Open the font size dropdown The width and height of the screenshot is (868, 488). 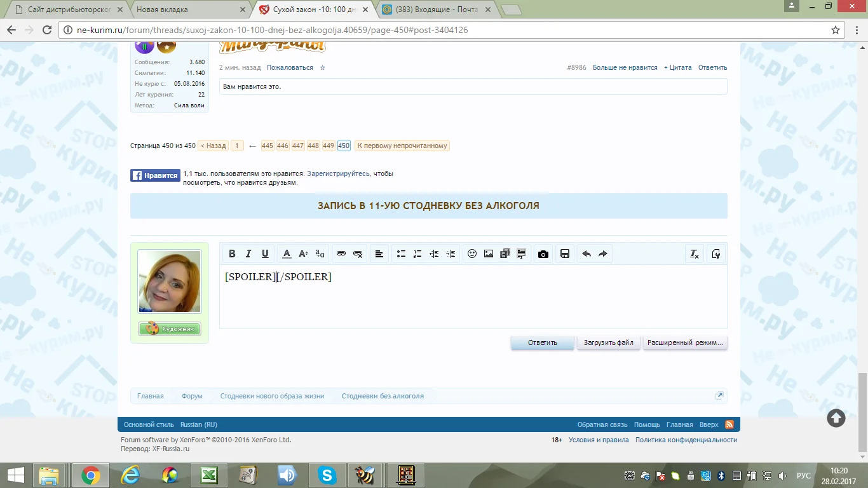pyautogui.click(x=303, y=254)
